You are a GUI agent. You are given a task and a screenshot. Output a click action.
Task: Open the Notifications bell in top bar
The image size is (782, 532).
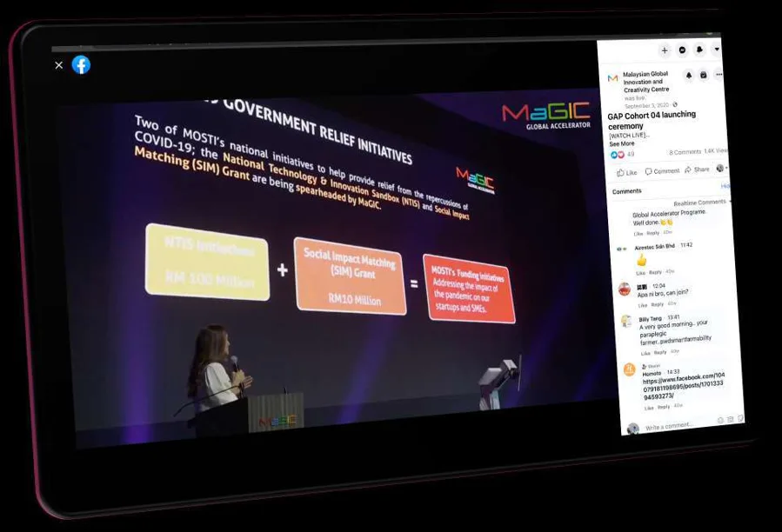pyautogui.click(x=699, y=50)
